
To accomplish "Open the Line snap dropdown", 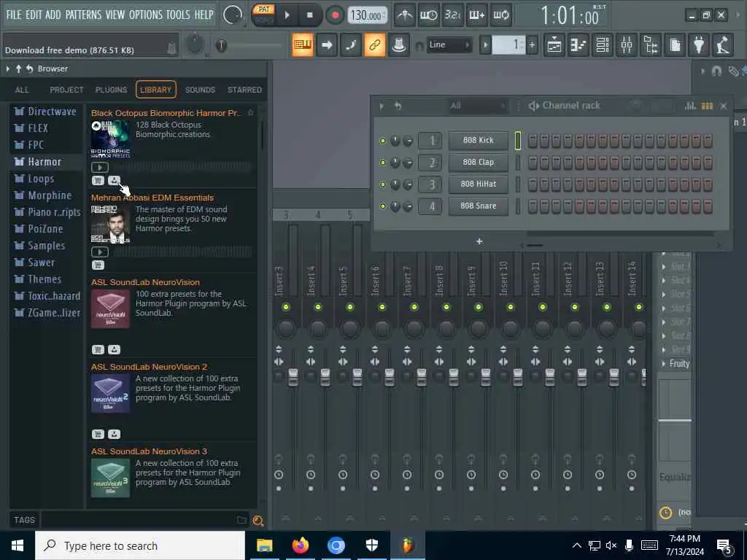I will 449,44.
